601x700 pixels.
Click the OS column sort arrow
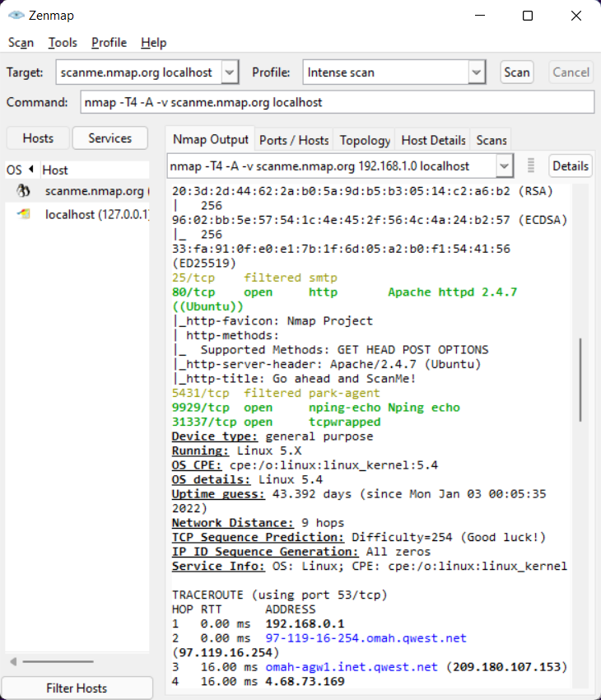click(x=31, y=170)
